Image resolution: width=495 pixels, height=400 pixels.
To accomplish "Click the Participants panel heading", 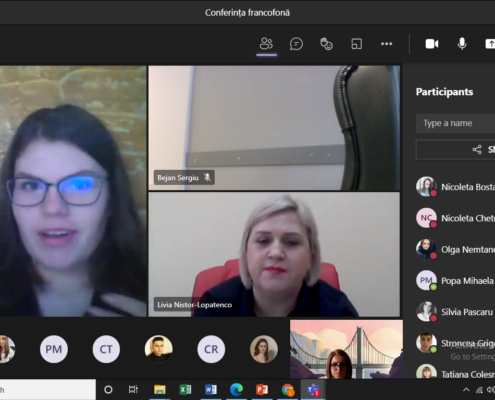I will click(444, 92).
